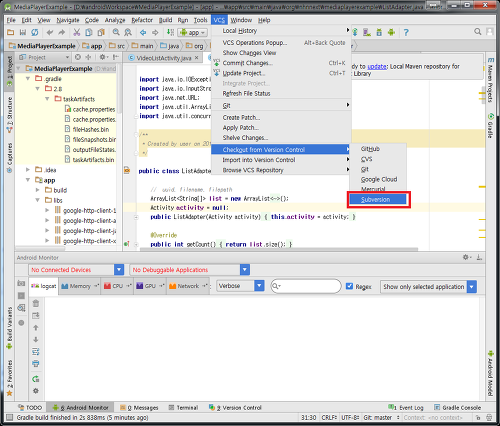Expand the .idea folder tree node
The height and width of the screenshot is (426, 500).
[x=28, y=170]
